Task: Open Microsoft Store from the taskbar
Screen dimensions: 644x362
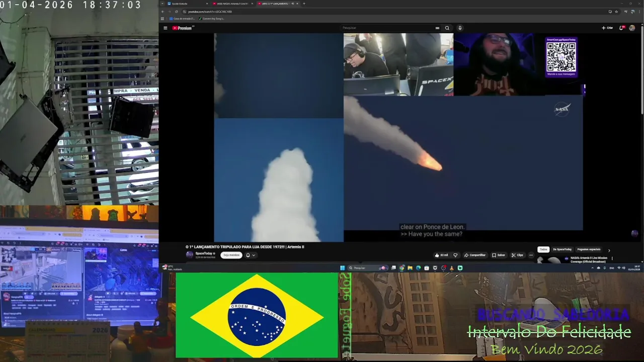Action: [427, 268]
